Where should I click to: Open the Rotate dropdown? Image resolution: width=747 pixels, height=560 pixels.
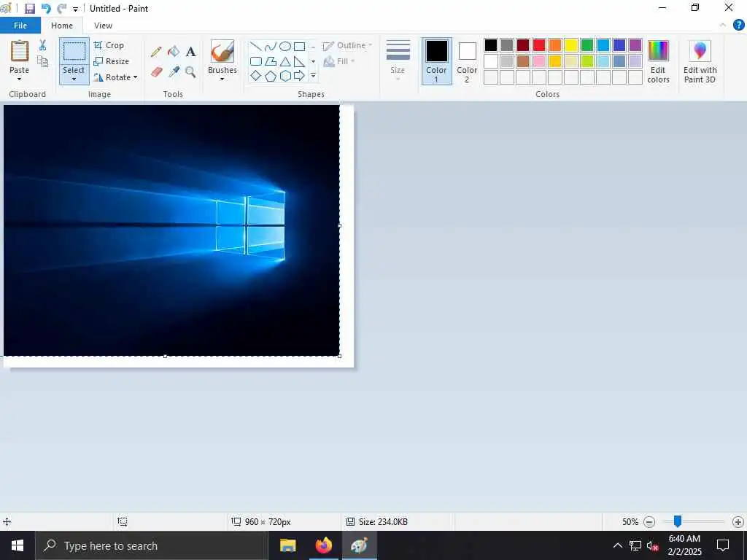(x=116, y=77)
